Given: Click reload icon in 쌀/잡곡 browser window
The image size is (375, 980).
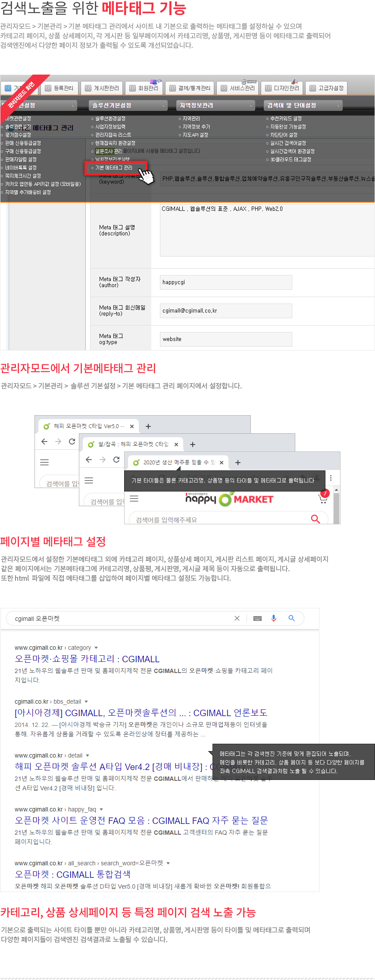Looking at the screenshot, I should tap(116, 460).
